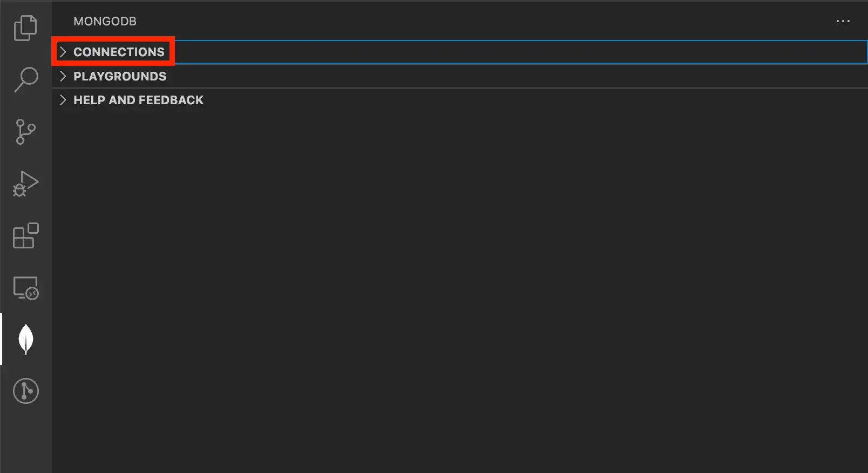This screenshot has height=473, width=868.
Task: Open the Remote Explorer view
Action: [x=25, y=288]
